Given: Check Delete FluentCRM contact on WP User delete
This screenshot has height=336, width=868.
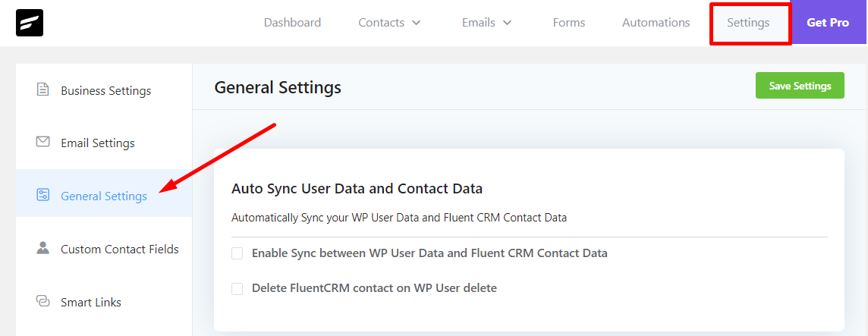Looking at the screenshot, I should 237,288.
